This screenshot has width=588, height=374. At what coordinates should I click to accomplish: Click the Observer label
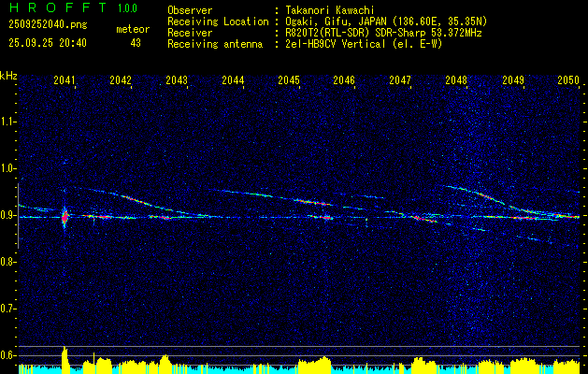click(190, 10)
